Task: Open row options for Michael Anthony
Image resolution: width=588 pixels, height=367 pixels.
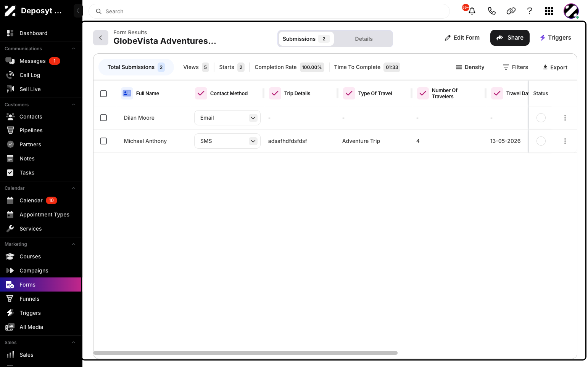Action: 565,141
